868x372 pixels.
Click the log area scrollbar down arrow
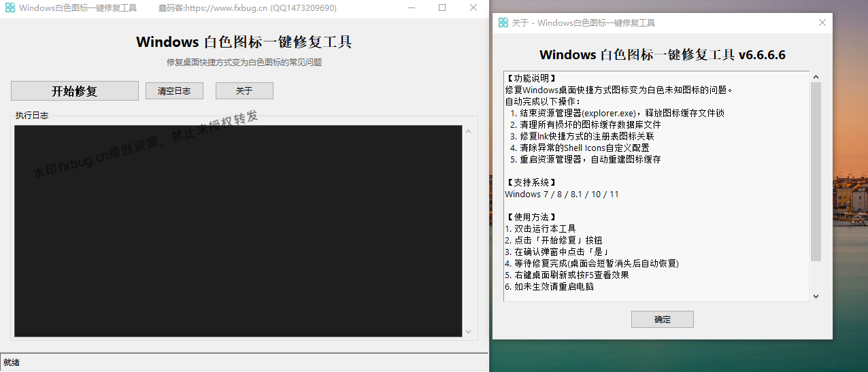(x=468, y=331)
